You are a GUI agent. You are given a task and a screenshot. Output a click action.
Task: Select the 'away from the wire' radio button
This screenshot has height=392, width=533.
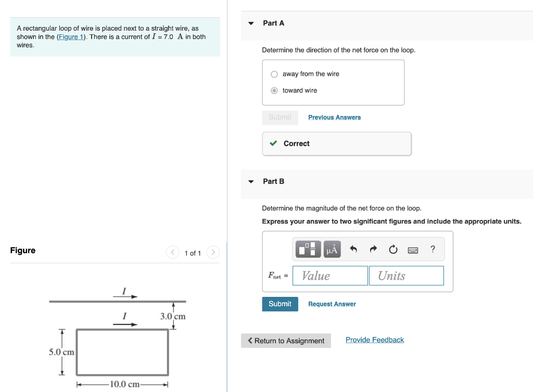(274, 74)
